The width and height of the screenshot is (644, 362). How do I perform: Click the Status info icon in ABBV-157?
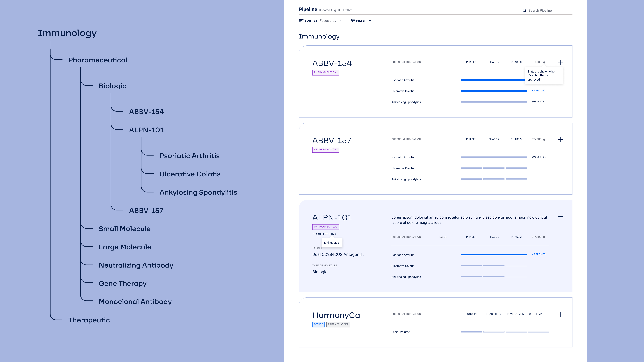(x=544, y=140)
